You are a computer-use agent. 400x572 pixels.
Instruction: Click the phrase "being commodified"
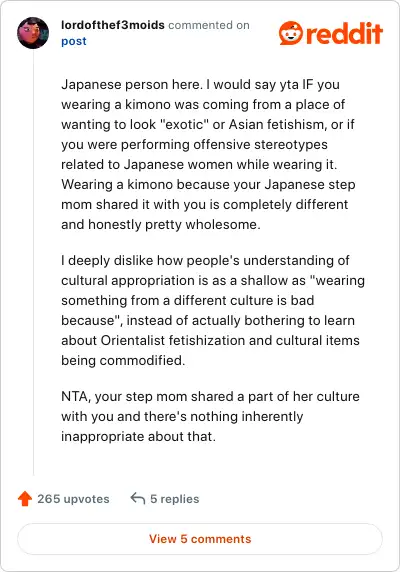(123, 360)
